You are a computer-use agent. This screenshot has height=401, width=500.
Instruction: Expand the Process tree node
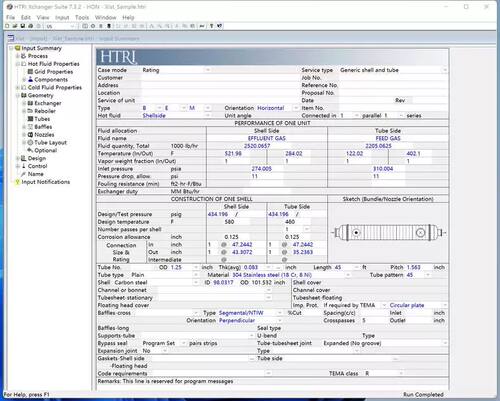pyautogui.click(x=17, y=56)
